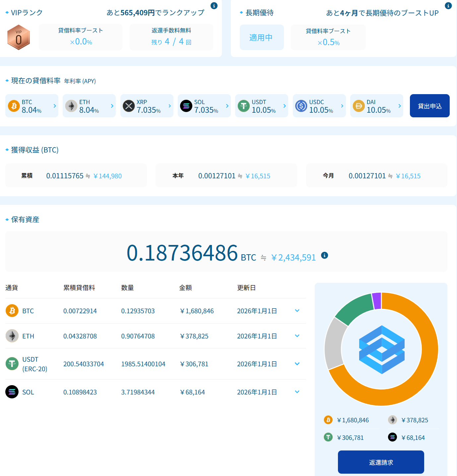Image resolution: width=457 pixels, height=476 pixels.
Task: Expand the USDT (ERC-20) row details
Action: [297, 364]
